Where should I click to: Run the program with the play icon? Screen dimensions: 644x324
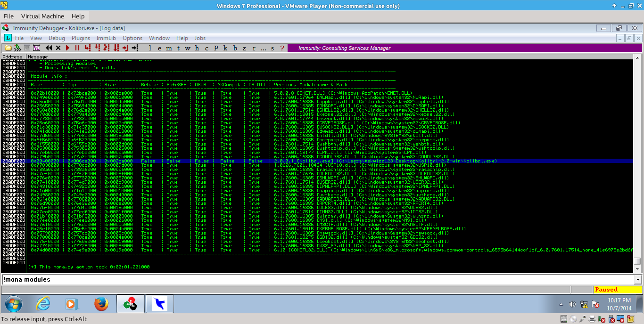(68, 48)
